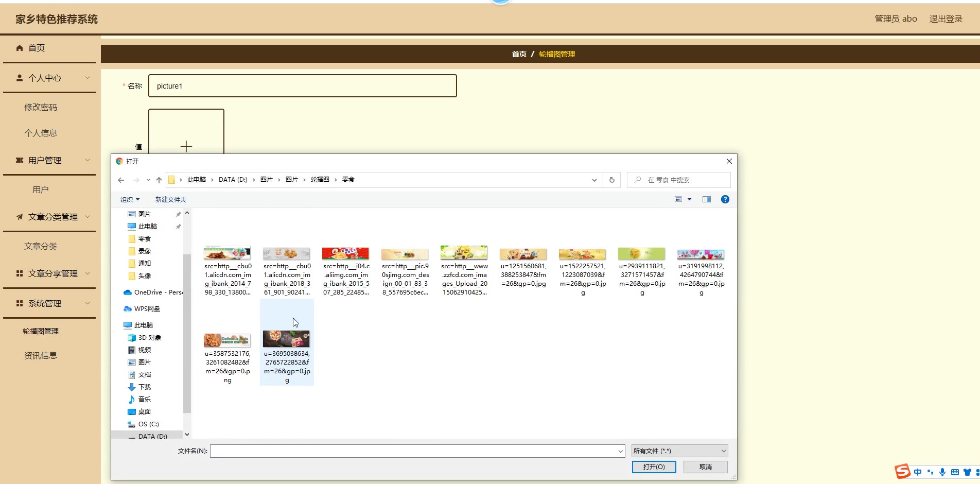
Task: Open 用户 in the sidebar
Action: (x=41, y=189)
